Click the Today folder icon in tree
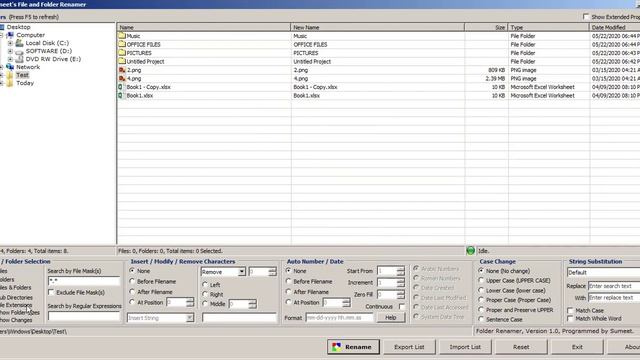Screen dimensions: 640x360 pos(10,83)
